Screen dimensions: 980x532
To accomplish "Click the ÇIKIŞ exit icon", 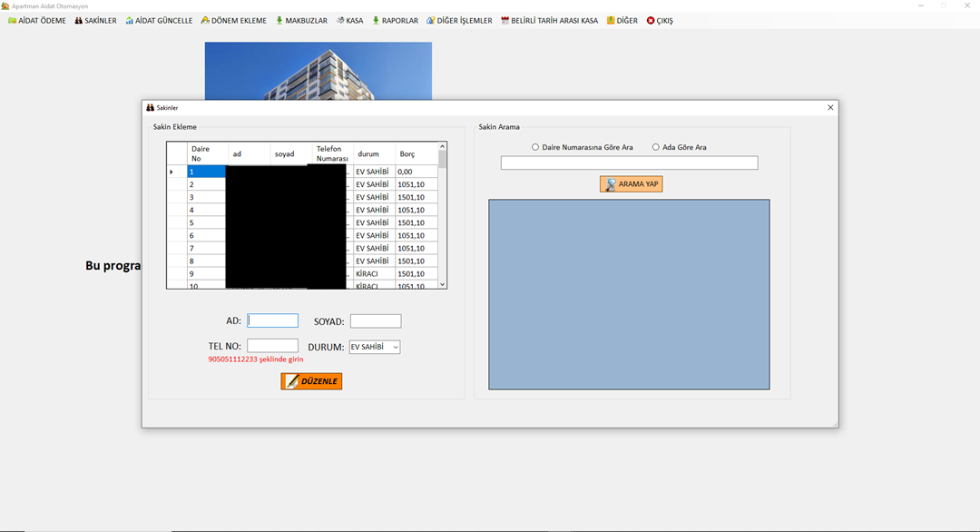I will (651, 21).
